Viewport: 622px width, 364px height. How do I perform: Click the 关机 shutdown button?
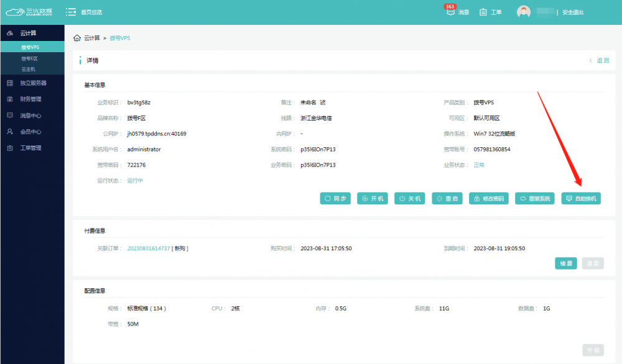click(410, 198)
